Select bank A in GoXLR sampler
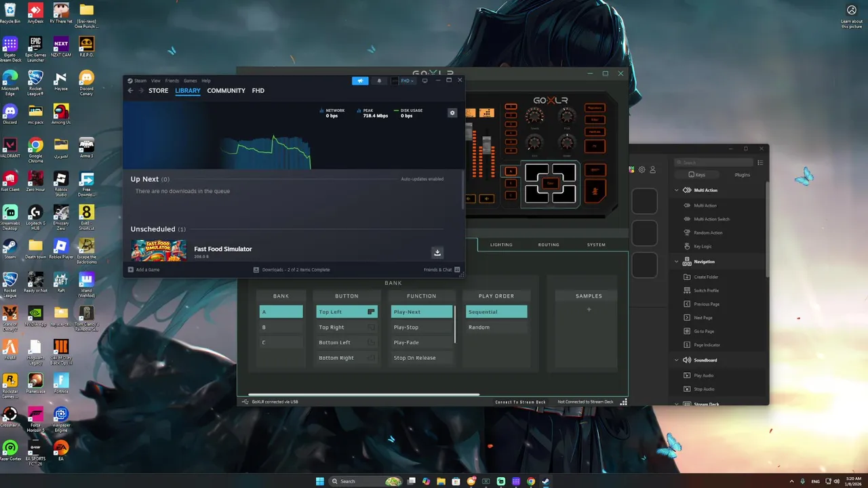This screenshot has width=868, height=488. click(281, 312)
